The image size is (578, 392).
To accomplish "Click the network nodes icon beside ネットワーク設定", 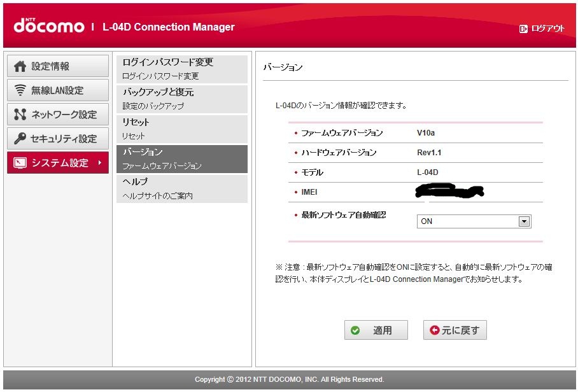I will 20,115.
